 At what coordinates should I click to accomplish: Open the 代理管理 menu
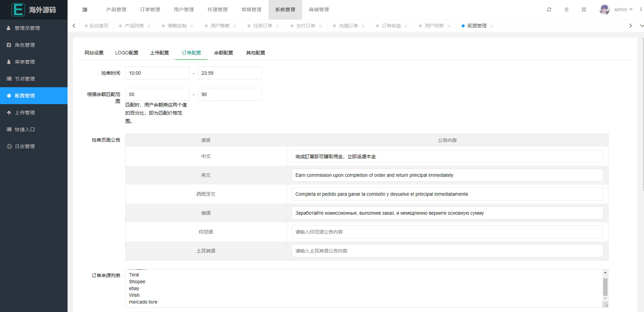point(217,9)
